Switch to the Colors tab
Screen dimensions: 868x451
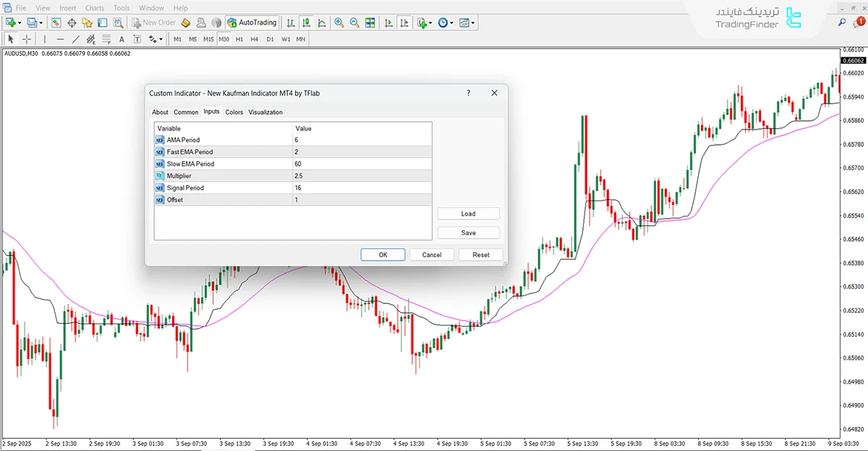tap(234, 112)
